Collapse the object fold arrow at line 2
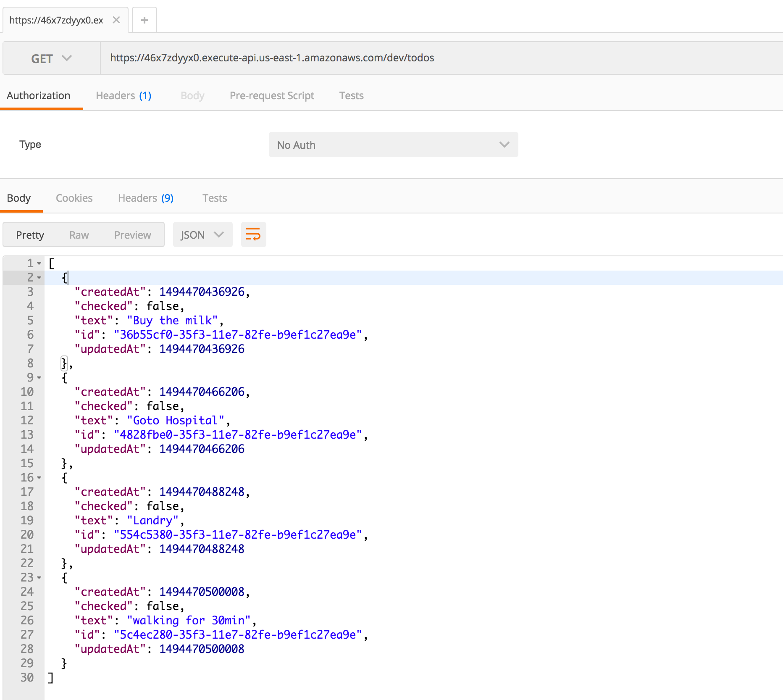The width and height of the screenshot is (783, 700). [39, 278]
